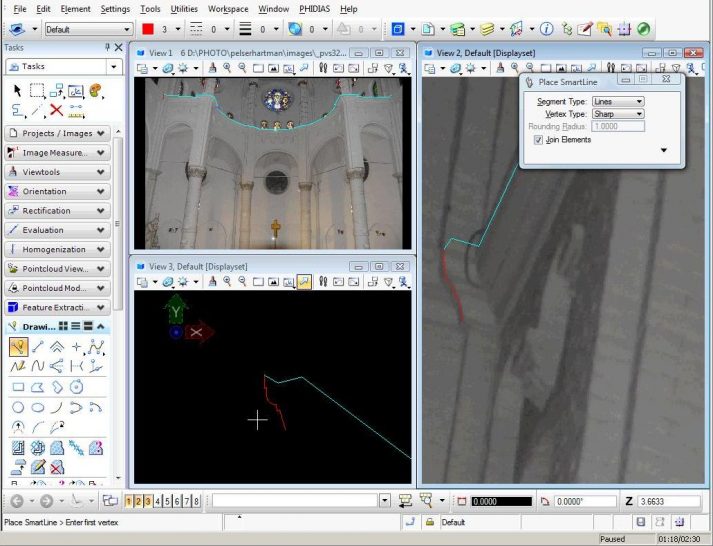Open the PHIDIAS menu
Image resolution: width=713 pixels, height=546 pixels.
point(315,9)
